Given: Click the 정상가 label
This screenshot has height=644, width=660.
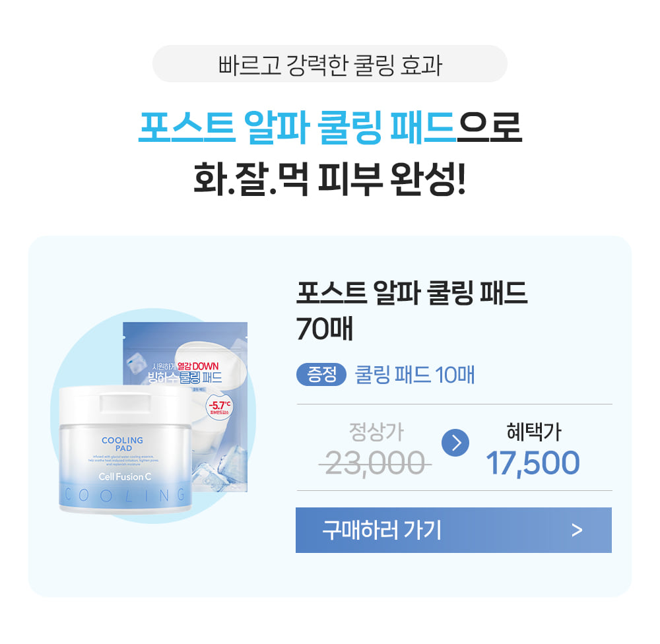Looking at the screenshot, I should pos(376,432).
